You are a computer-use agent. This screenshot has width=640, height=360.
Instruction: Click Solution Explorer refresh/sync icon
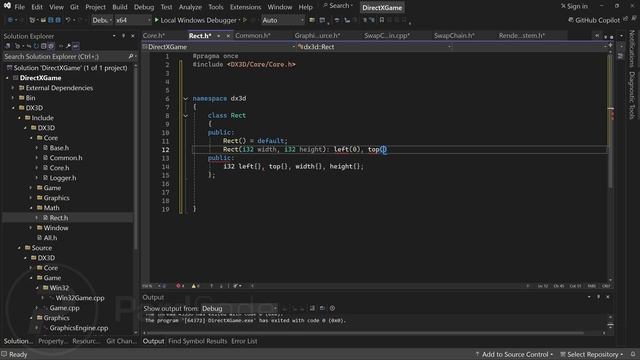coord(36,46)
